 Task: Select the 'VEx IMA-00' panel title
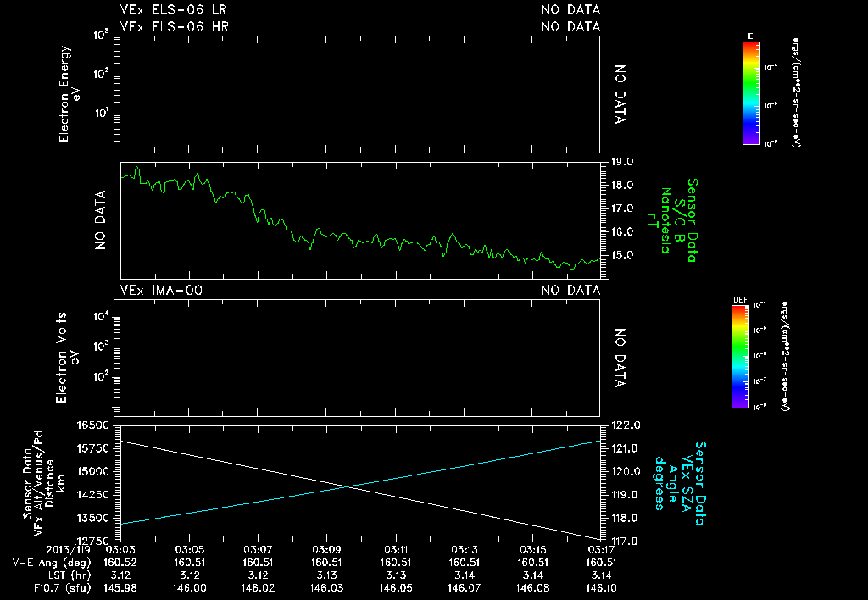tap(161, 290)
